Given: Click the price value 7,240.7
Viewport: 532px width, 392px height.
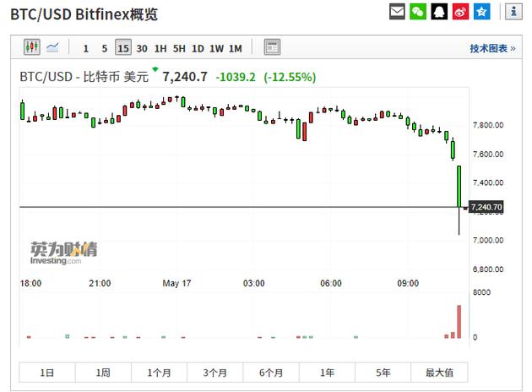Looking at the screenshot, I should click(x=185, y=77).
